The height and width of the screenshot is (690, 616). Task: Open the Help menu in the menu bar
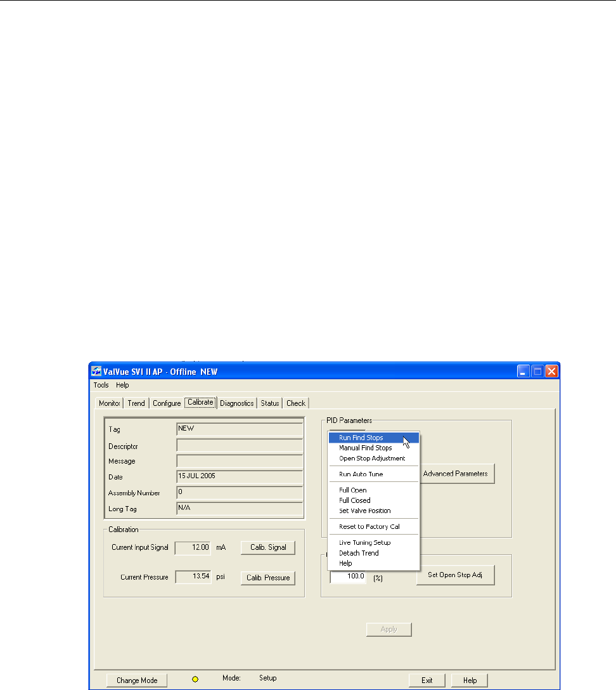point(122,385)
